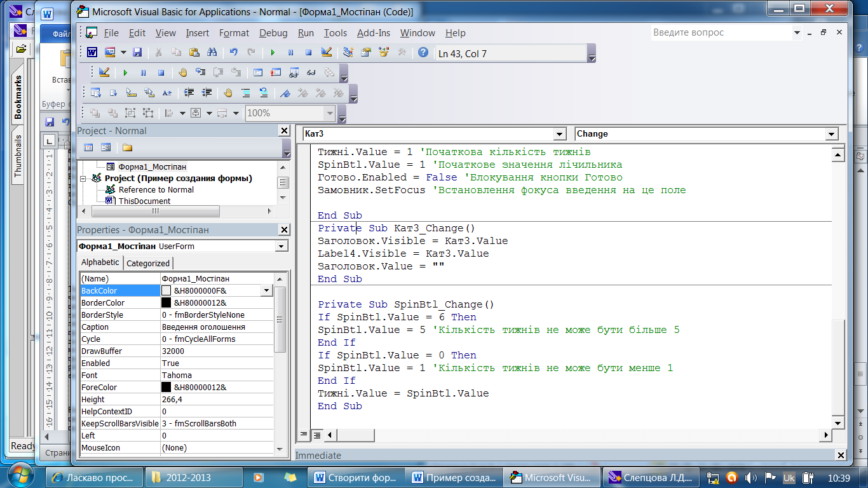Image resolution: width=868 pixels, height=488 pixels.
Task: Open the File menu
Action: 111,33
